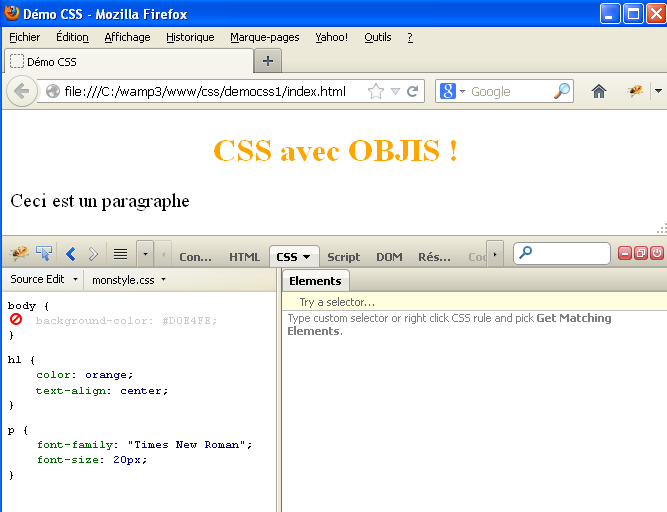Open the Affichage menu
667x512 pixels.
pos(127,37)
